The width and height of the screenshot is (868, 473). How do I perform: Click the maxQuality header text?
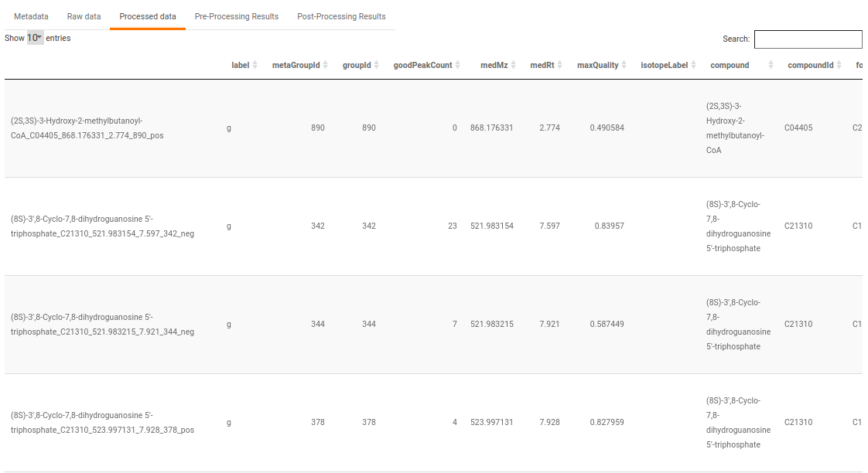[x=598, y=65]
